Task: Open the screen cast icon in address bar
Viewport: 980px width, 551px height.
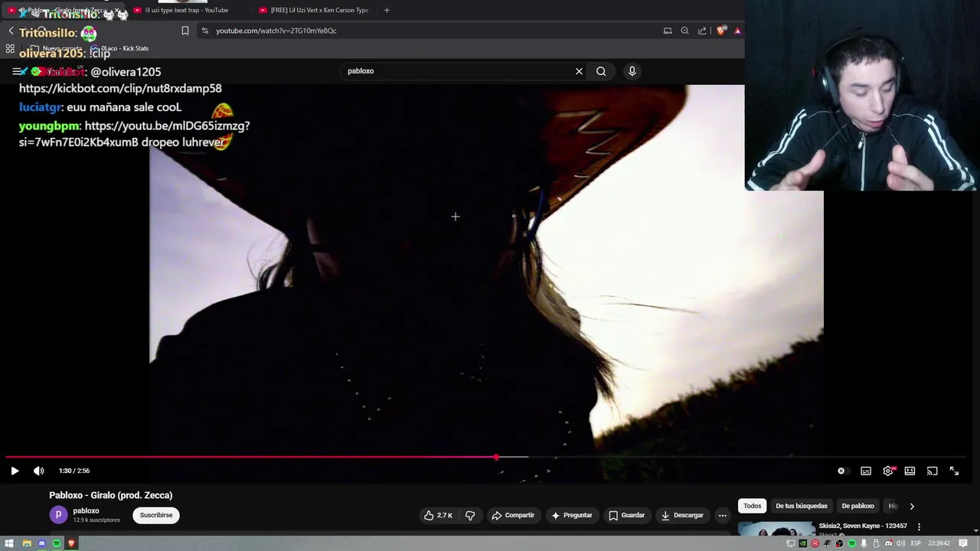Action: click(x=668, y=31)
